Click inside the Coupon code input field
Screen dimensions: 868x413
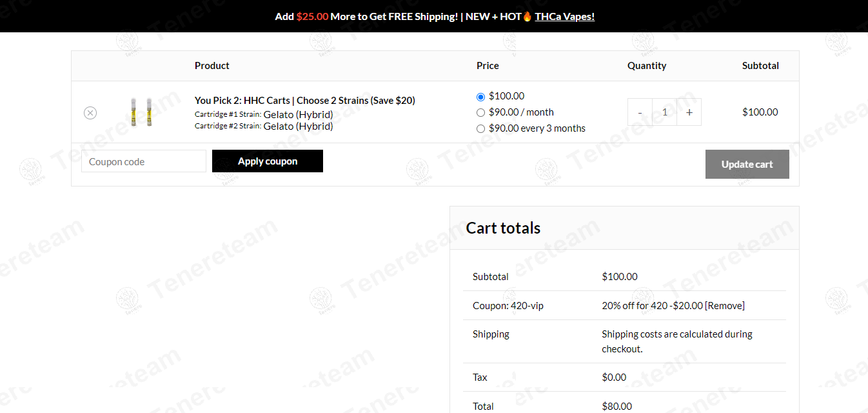pos(143,161)
